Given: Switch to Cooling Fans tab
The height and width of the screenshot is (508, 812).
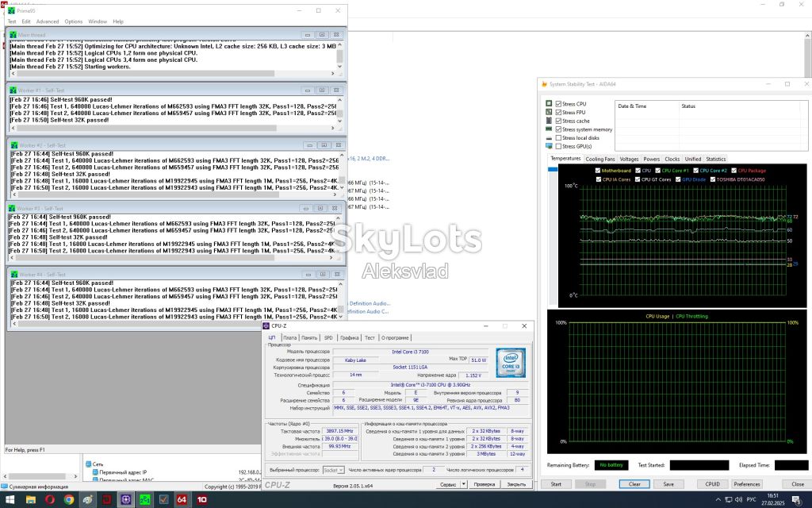Looking at the screenshot, I should [600, 159].
